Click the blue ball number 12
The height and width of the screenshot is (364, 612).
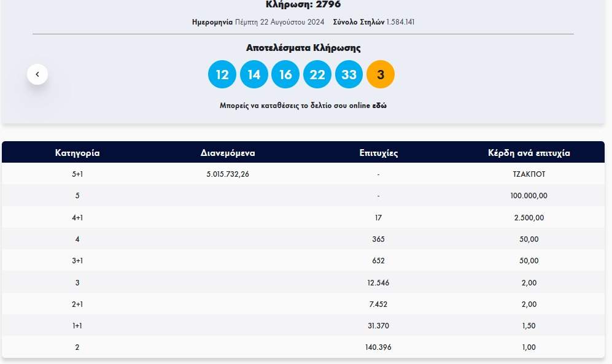coord(222,75)
